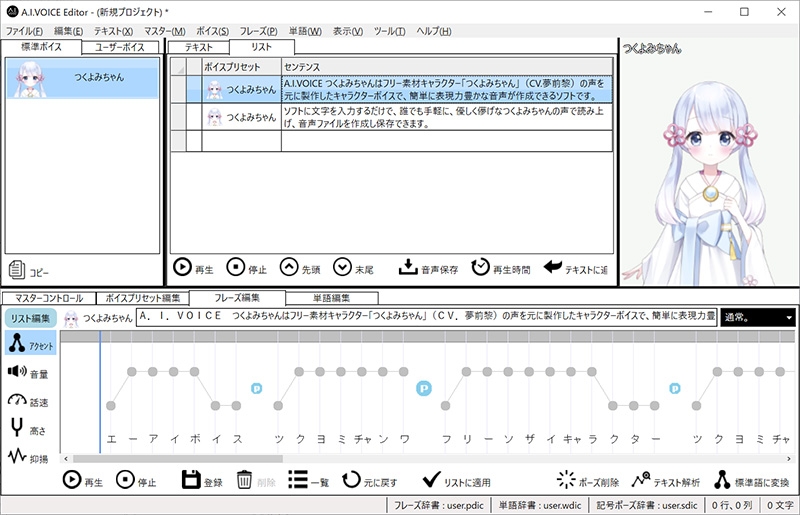
Task: Switch to the ユーザーボイス tab
Action: click(120, 47)
